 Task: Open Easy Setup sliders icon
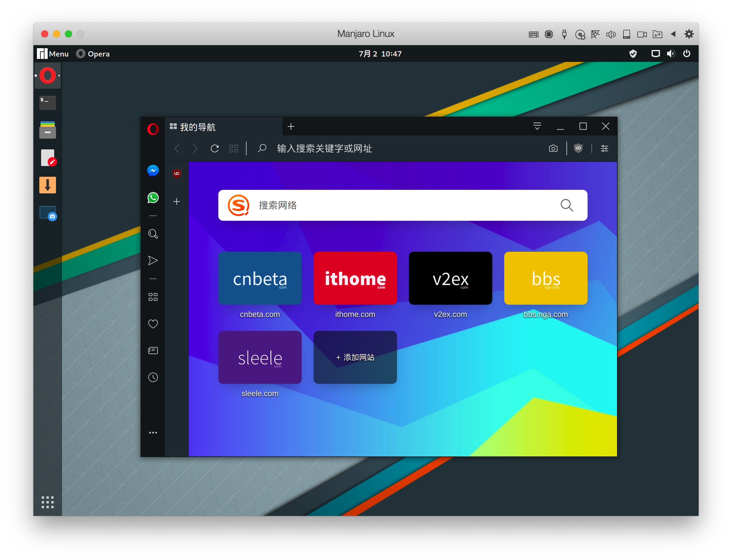[x=604, y=148]
